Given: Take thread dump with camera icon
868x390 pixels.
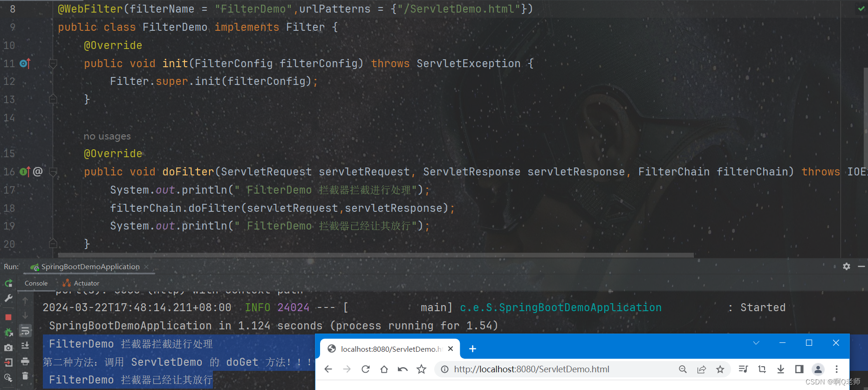Looking at the screenshot, I should (x=8, y=348).
